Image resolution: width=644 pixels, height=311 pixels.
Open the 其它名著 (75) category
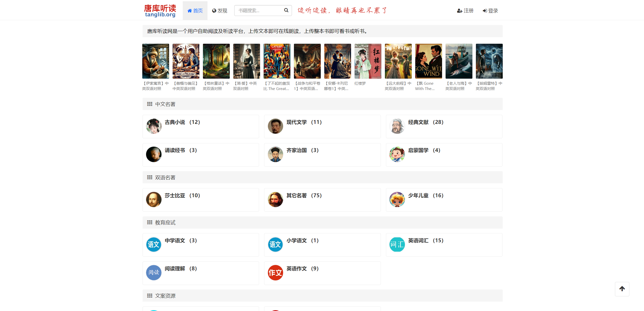304,195
